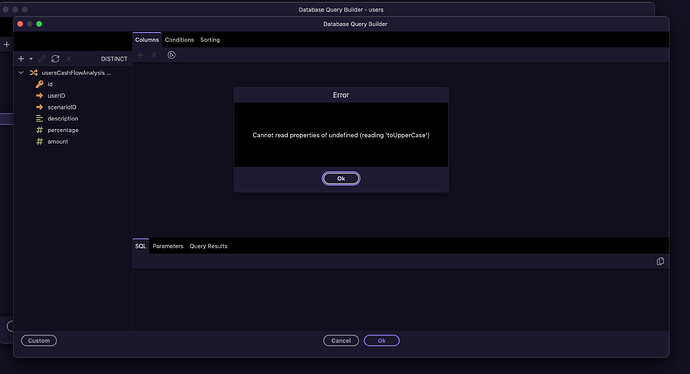Select the usersCashFlowAnalysis table icon
Image resolution: width=690 pixels, height=374 pixels.
33,73
